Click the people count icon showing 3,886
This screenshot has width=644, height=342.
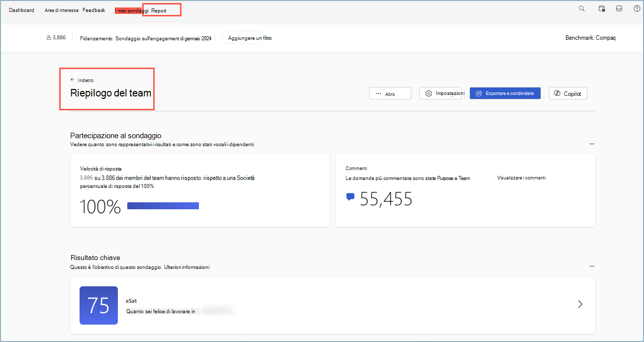coord(48,37)
